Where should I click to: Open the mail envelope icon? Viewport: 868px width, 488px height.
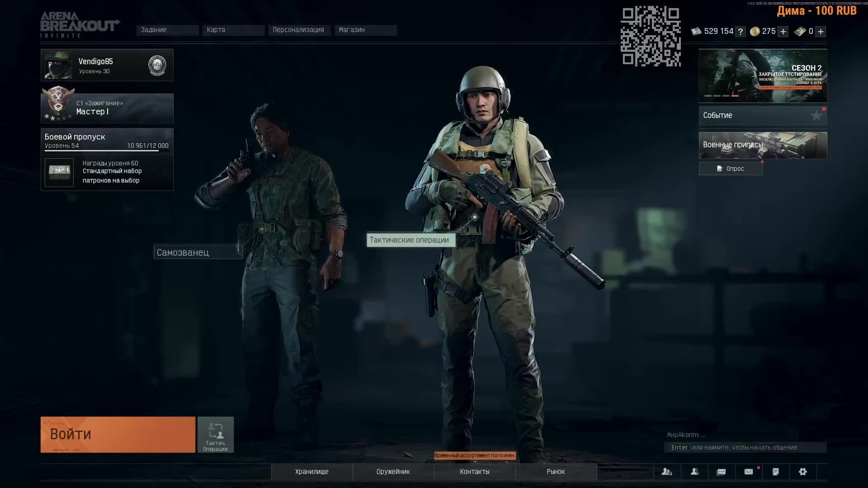pos(749,472)
